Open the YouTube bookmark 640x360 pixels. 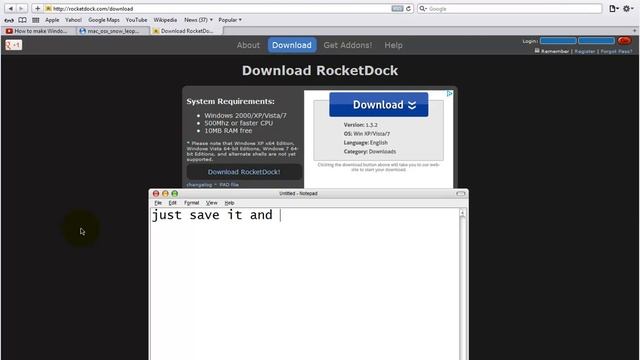pyautogui.click(x=136, y=20)
